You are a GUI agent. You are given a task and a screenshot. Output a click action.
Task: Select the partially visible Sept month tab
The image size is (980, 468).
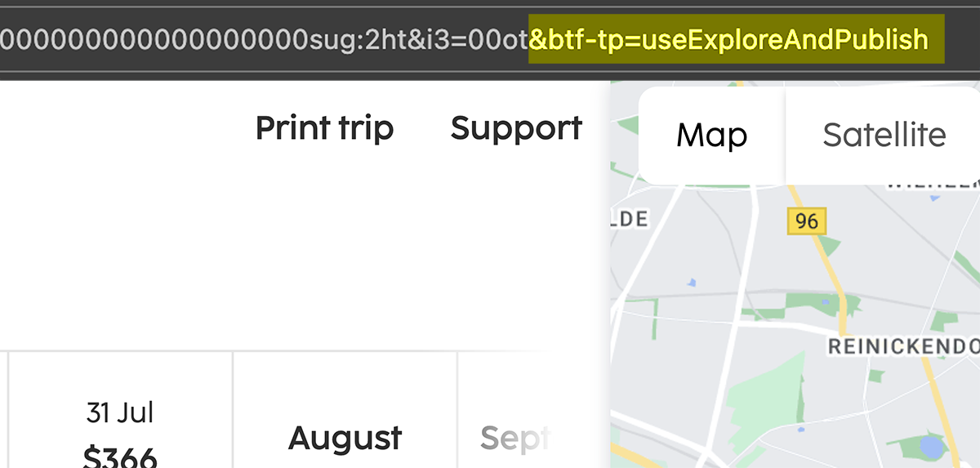point(514,439)
